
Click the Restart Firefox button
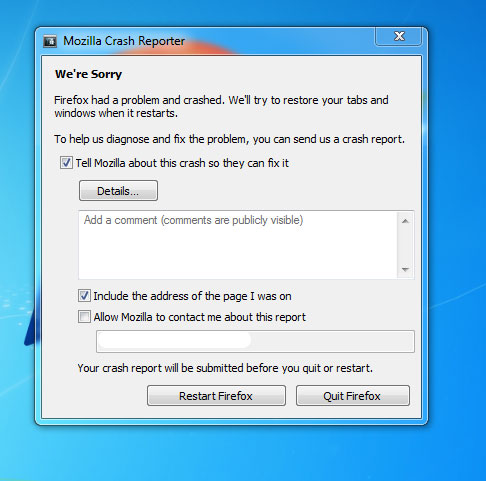pos(216,396)
